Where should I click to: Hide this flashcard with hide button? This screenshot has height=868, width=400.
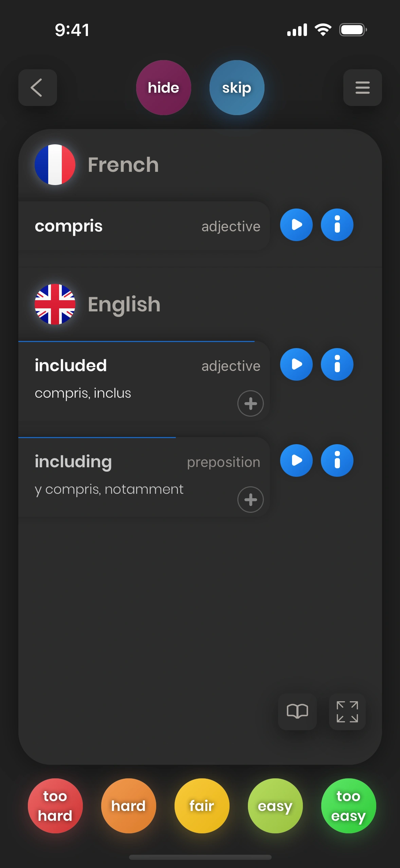coord(163,88)
